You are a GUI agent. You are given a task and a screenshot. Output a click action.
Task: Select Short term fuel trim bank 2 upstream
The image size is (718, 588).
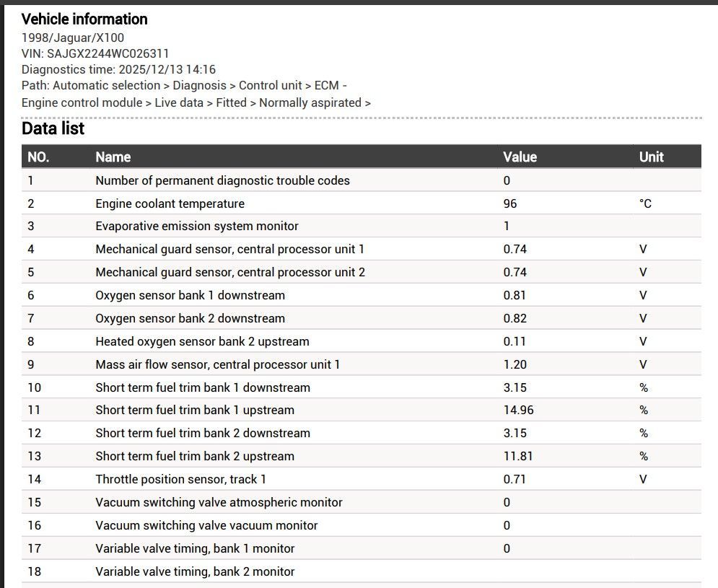[x=195, y=456]
